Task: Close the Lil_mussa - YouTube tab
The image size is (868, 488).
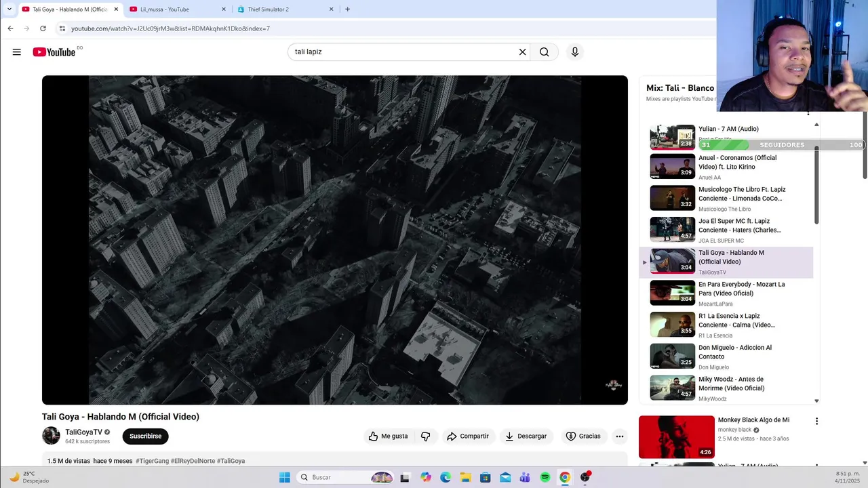Action: 223,9
